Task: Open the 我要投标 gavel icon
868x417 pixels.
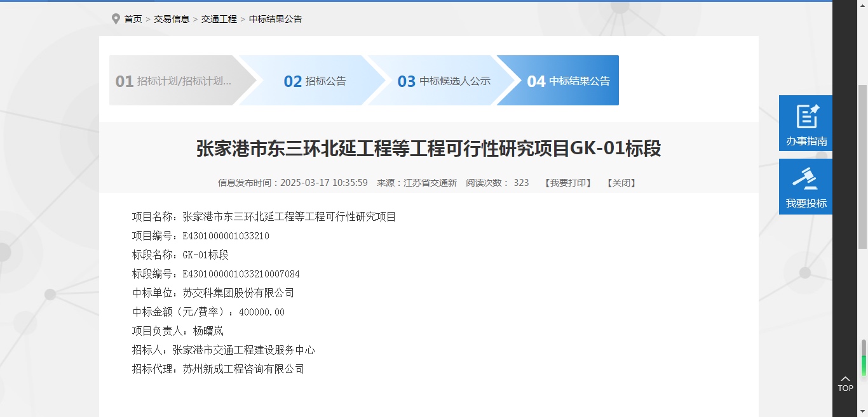Action: [806, 187]
